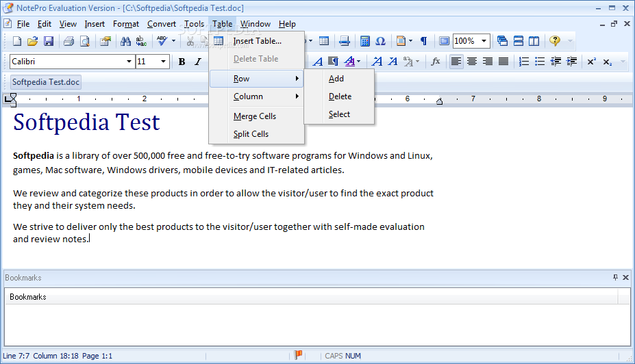Select Split Cells menu entry
Viewport: 635px width, 364px height.
[256, 134]
